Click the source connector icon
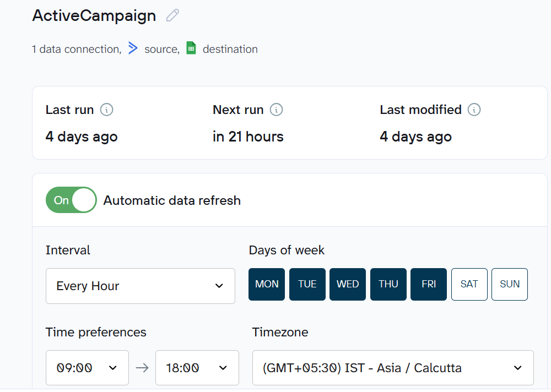 [x=132, y=48]
